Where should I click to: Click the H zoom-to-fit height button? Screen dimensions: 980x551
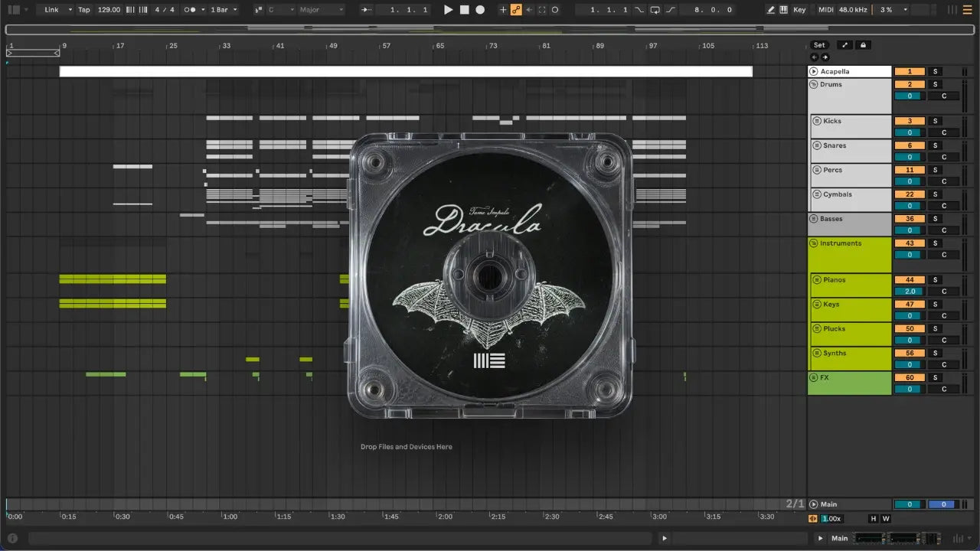pos(874,519)
